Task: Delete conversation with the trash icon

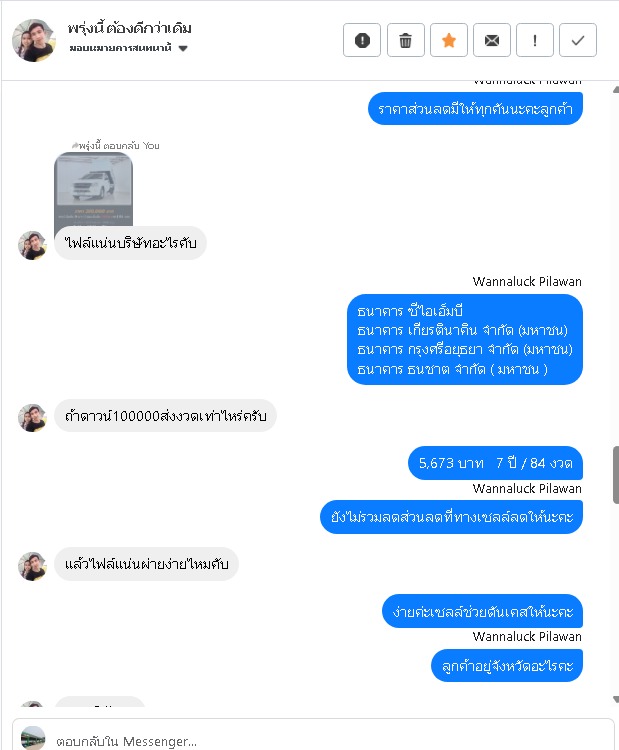Action: (405, 40)
